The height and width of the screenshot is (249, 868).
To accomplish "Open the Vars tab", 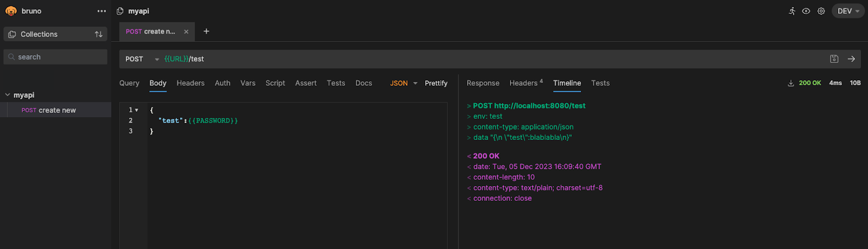I will coord(248,83).
